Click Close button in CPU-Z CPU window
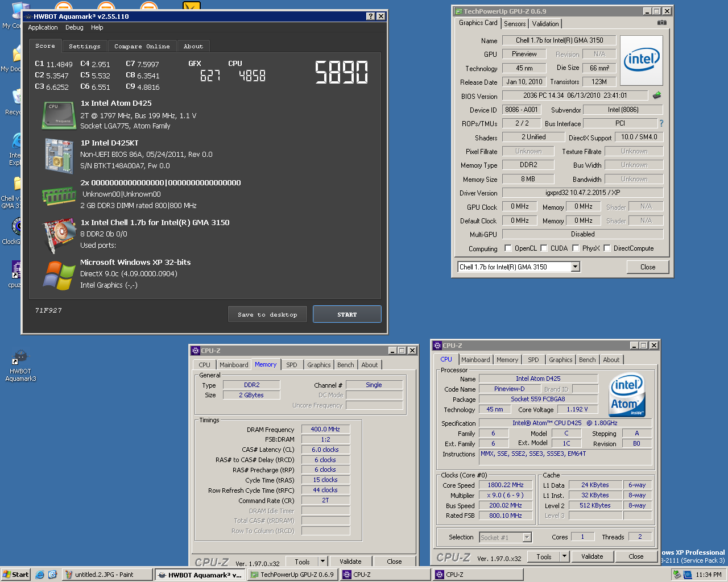Viewport: 728px width, 582px height. (636, 556)
